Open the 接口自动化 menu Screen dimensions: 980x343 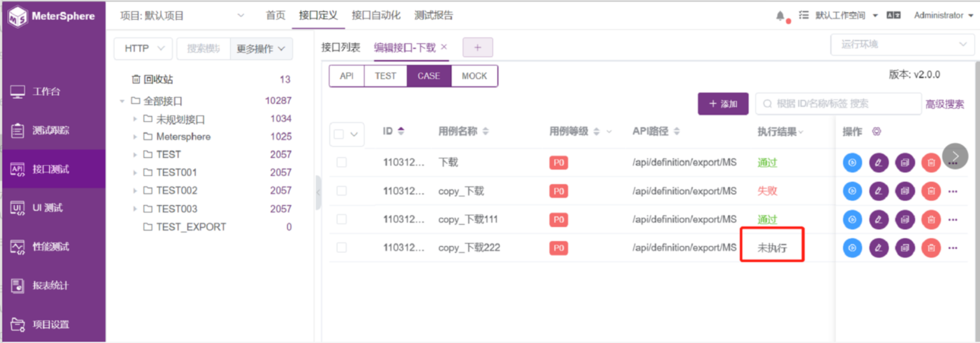376,16
